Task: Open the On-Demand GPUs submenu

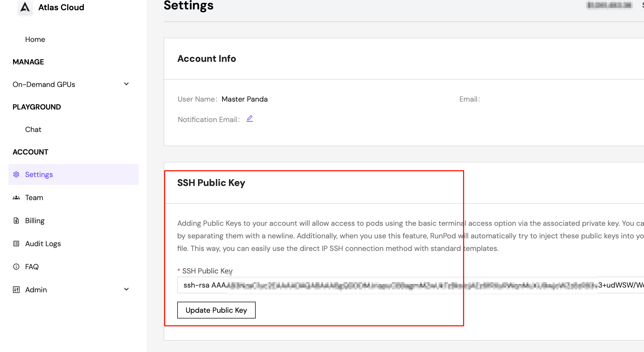Action: coord(44,84)
